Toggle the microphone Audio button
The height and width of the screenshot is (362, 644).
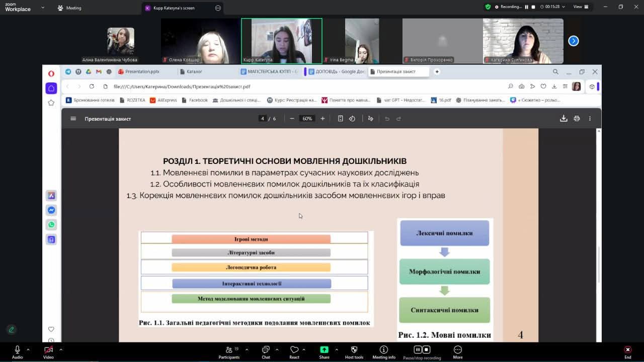click(x=18, y=352)
